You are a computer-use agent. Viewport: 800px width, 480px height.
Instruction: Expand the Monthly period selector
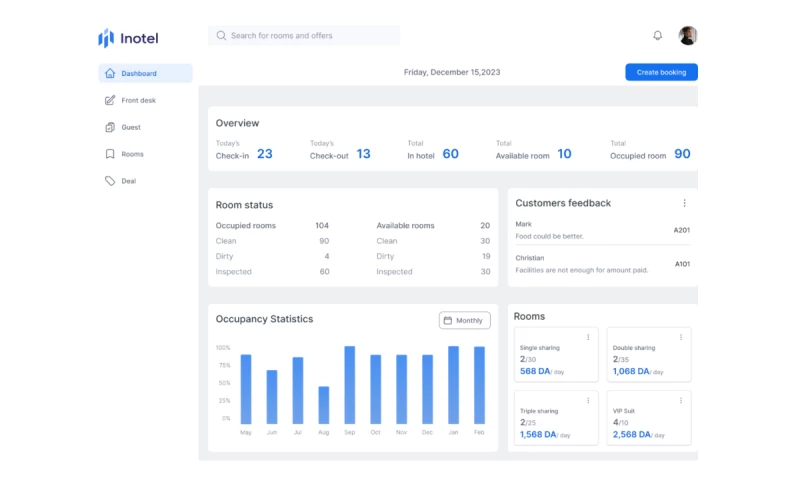point(465,320)
